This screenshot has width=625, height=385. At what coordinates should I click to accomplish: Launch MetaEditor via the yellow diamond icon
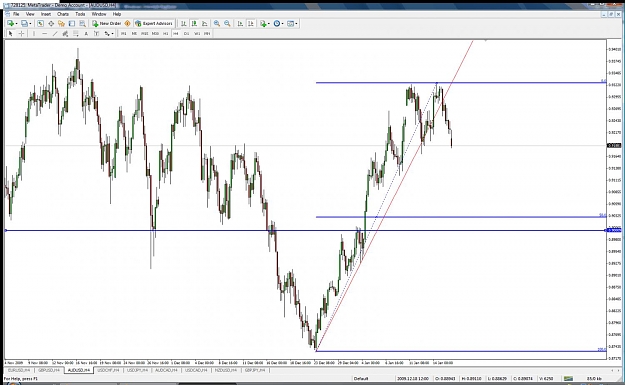pyautogui.click(x=128, y=24)
